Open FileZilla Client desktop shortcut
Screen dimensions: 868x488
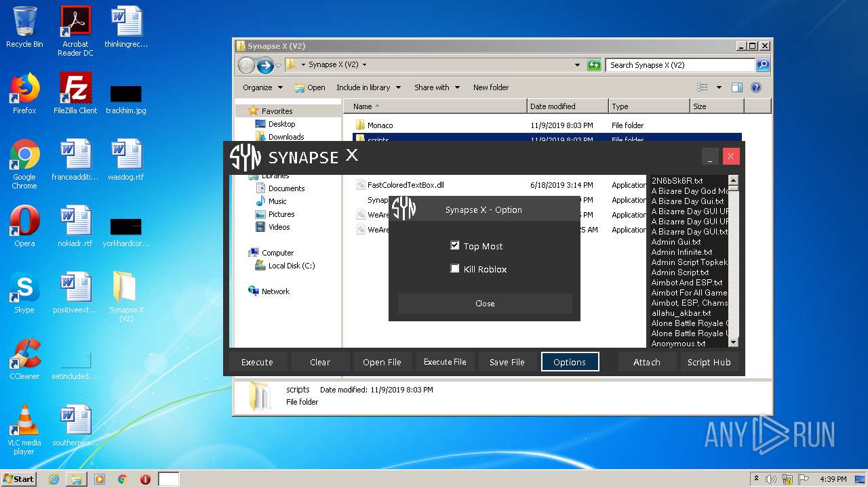75,94
